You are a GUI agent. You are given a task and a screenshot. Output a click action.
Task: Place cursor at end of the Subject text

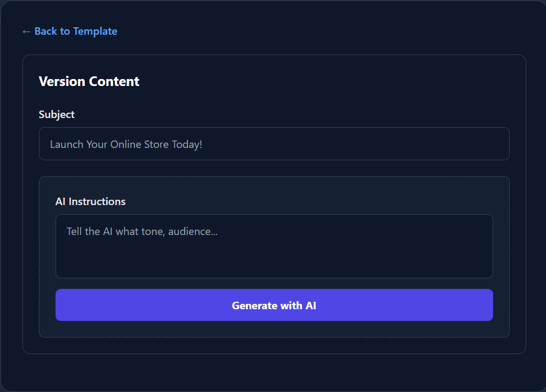(x=203, y=145)
